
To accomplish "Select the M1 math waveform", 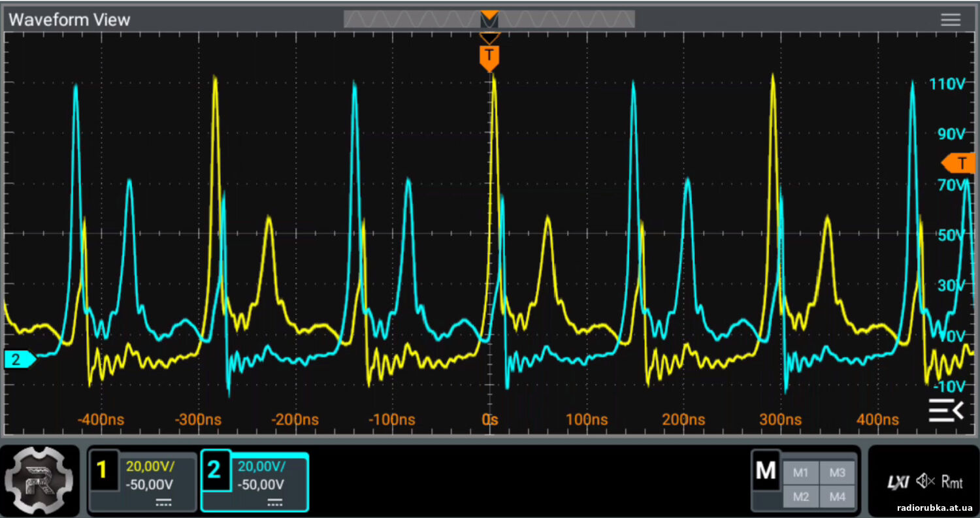I will coord(800,473).
